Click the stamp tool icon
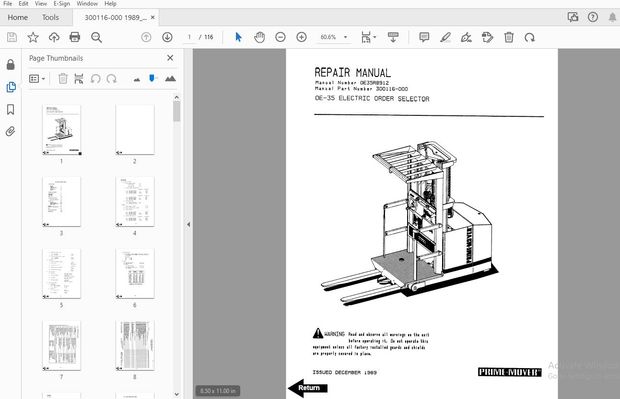The width and height of the screenshot is (620, 399). [488, 37]
